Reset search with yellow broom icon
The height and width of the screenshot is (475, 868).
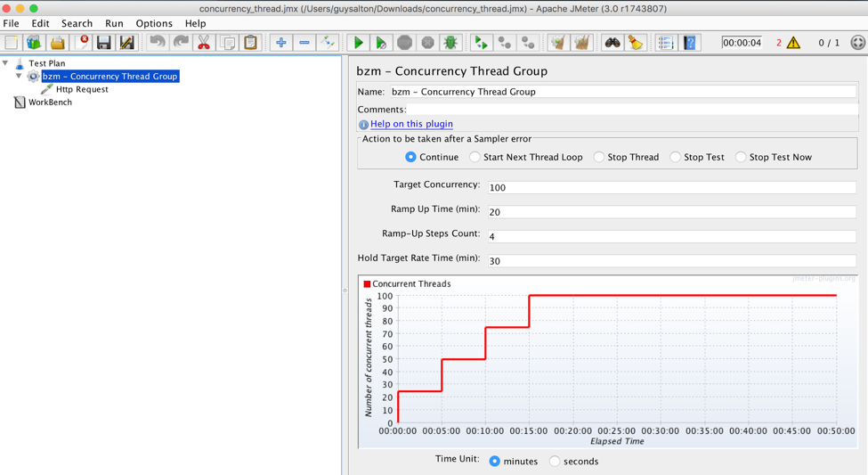coord(636,43)
